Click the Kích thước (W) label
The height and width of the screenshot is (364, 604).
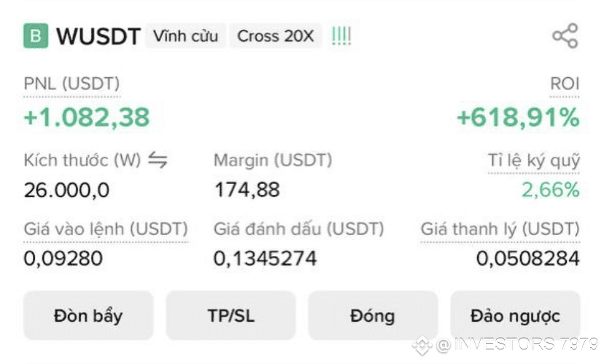(82, 160)
